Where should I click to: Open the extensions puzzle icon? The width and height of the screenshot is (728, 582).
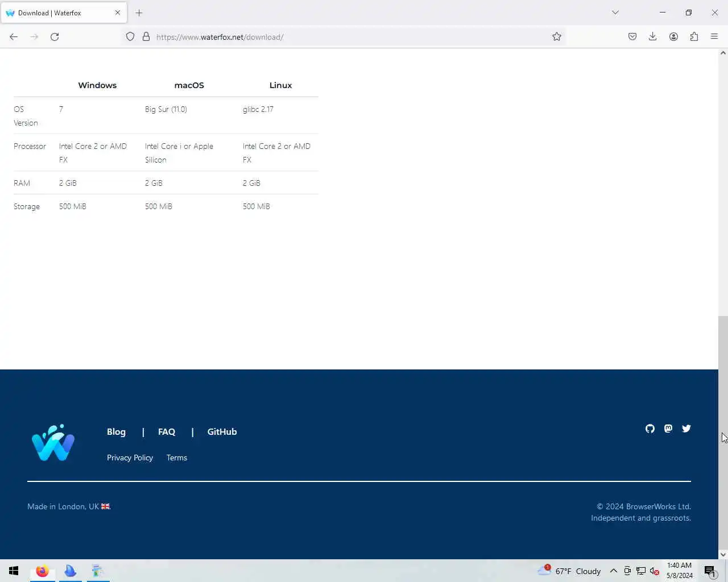694,37
